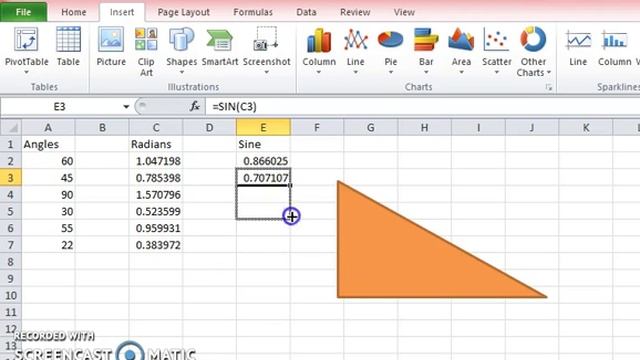
Task: Open Other Charts gallery
Action: click(x=533, y=51)
